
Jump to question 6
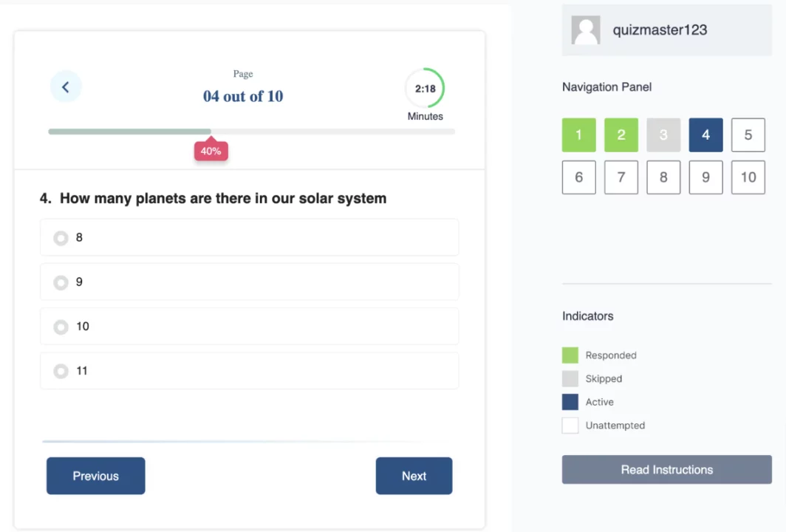pos(579,177)
